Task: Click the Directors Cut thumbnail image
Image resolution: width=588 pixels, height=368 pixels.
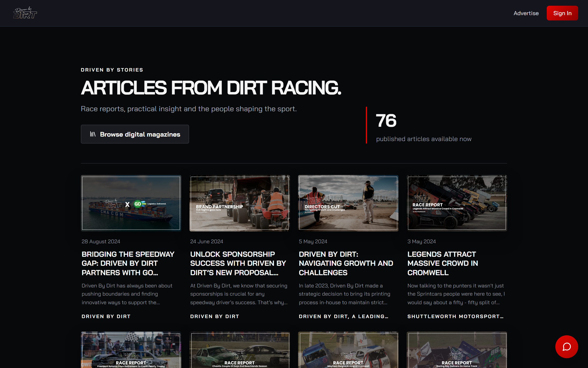Action: click(x=348, y=203)
